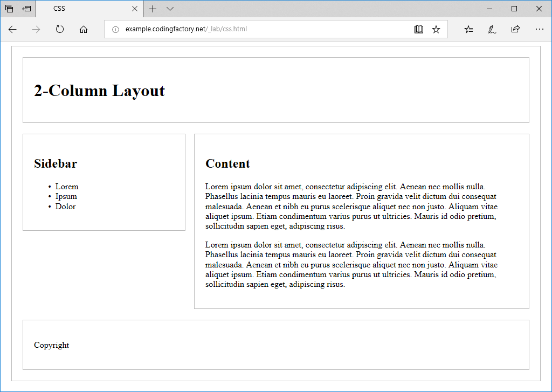The width and height of the screenshot is (552, 392).
Task: Close the browser window
Action: (x=539, y=9)
